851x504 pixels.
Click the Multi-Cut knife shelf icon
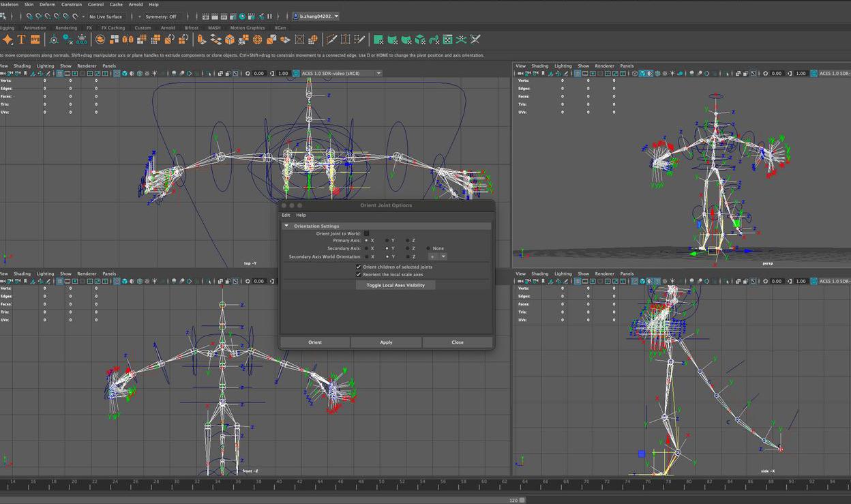[332, 40]
